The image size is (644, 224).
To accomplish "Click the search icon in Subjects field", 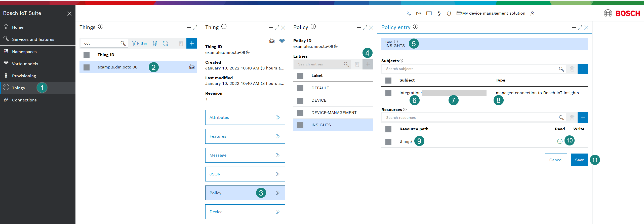I will [x=561, y=69].
